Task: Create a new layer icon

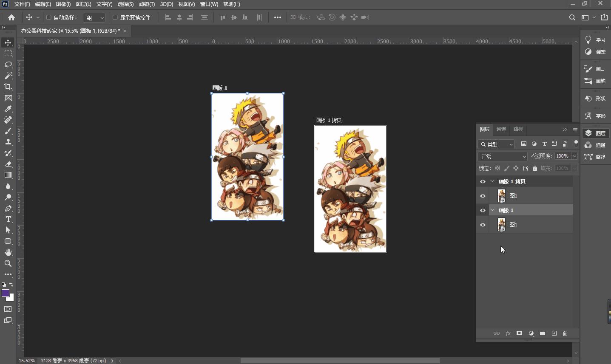Action: (x=554, y=333)
